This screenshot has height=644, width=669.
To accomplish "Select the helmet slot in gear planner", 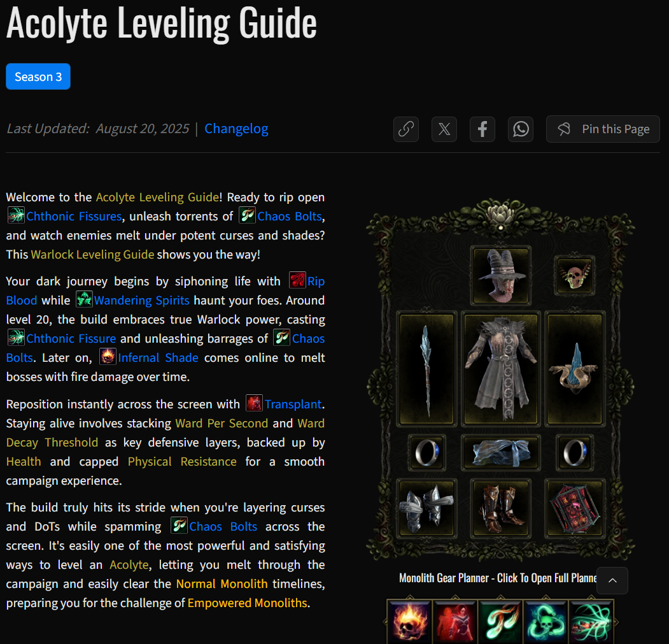I will [501, 275].
